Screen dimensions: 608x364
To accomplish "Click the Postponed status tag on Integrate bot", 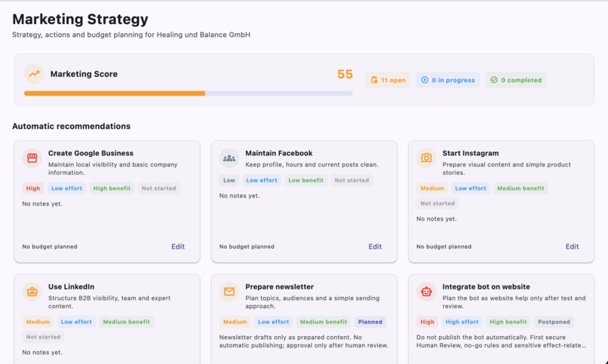I will (x=554, y=322).
